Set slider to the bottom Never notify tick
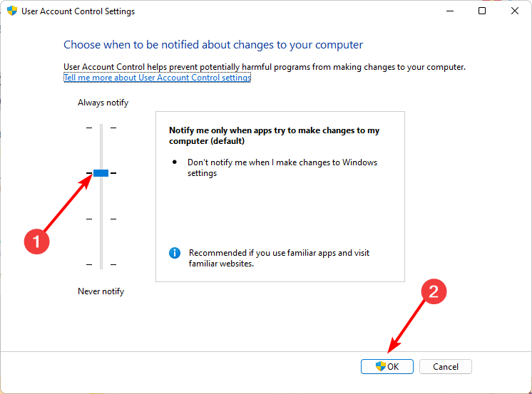 (101, 264)
